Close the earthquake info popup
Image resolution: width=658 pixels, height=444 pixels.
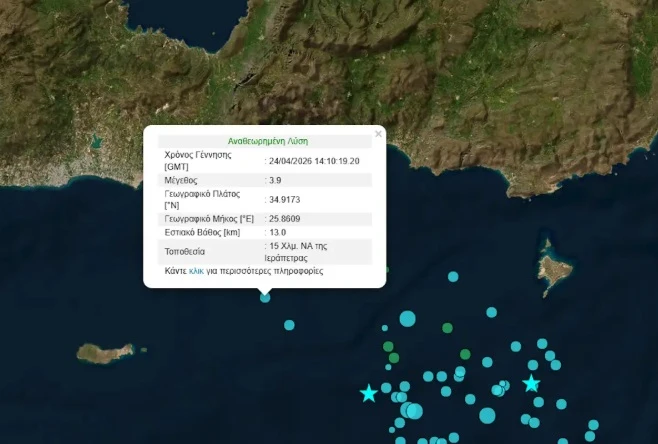[378, 132]
